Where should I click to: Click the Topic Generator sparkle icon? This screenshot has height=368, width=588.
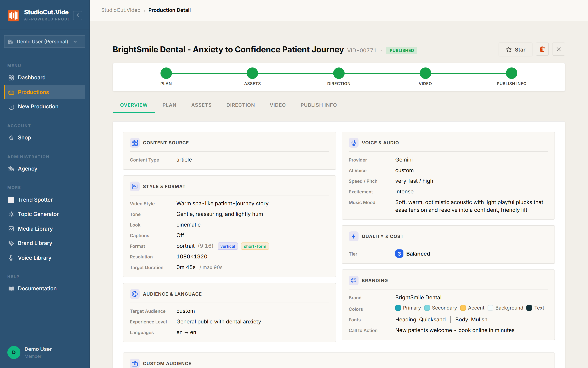click(x=11, y=214)
